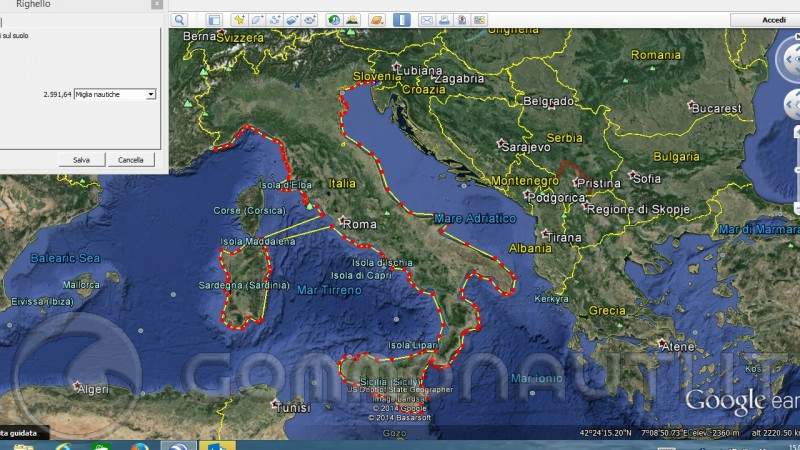Click the Sarajevo city label
Screen dimensions: 800x450
pos(526,147)
